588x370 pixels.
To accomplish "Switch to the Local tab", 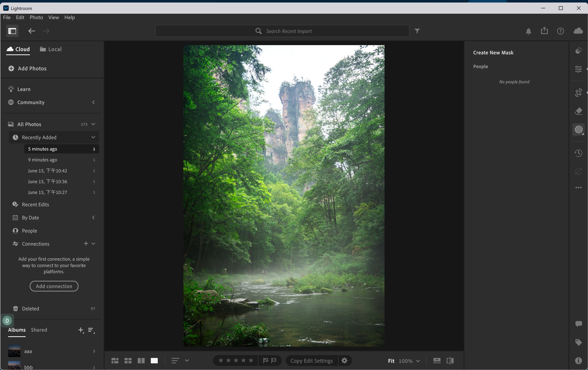I will pos(51,49).
